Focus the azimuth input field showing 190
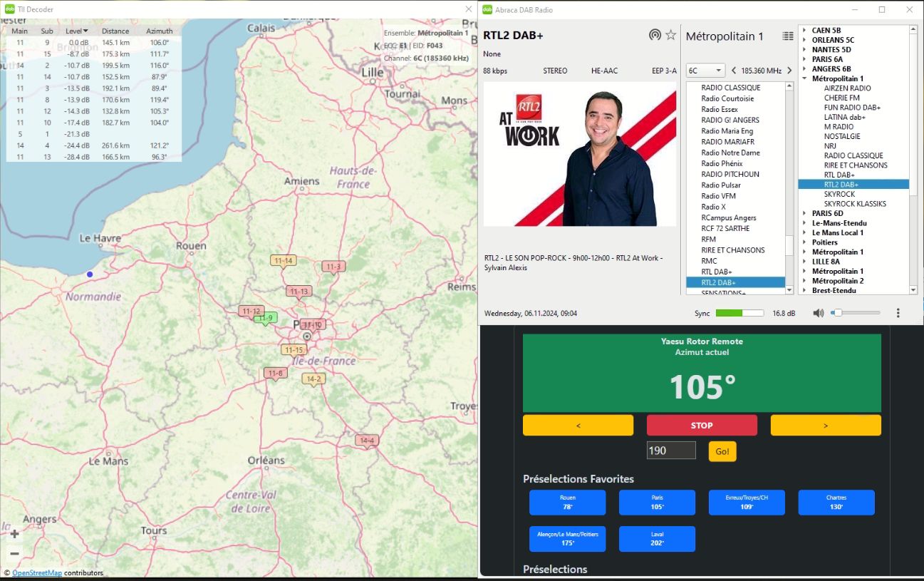924x581 pixels. pos(671,451)
